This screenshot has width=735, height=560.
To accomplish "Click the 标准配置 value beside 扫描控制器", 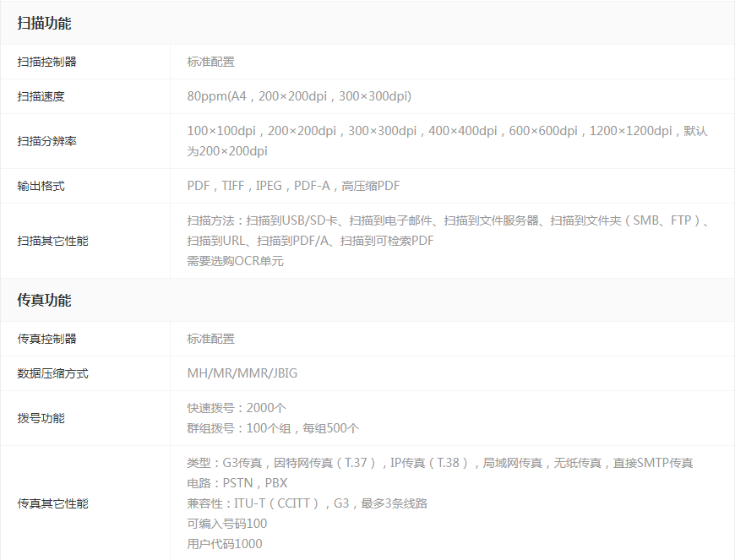I will [210, 62].
